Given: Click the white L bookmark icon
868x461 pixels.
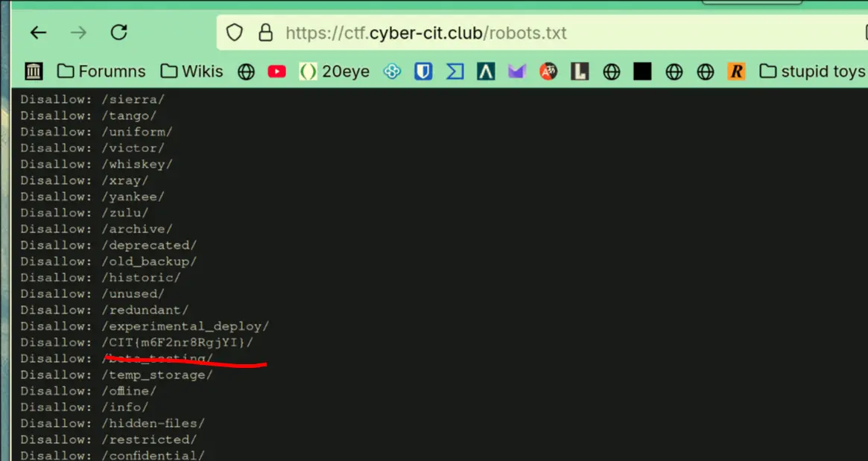Looking at the screenshot, I should pyautogui.click(x=580, y=71).
